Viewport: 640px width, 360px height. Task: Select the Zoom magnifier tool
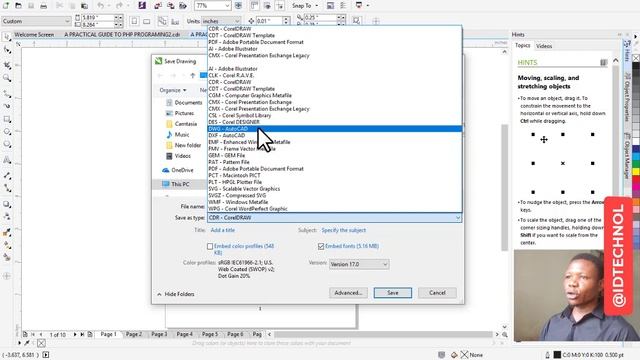(x=7, y=78)
